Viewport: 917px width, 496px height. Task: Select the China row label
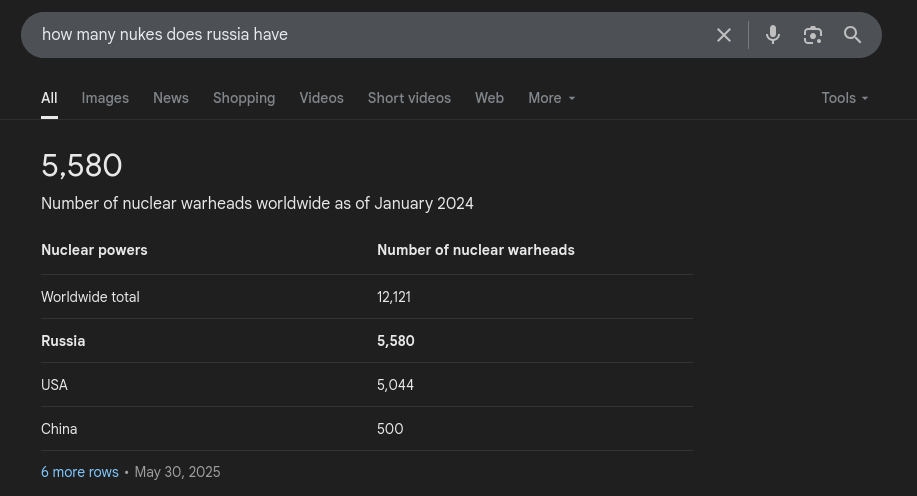coord(59,429)
